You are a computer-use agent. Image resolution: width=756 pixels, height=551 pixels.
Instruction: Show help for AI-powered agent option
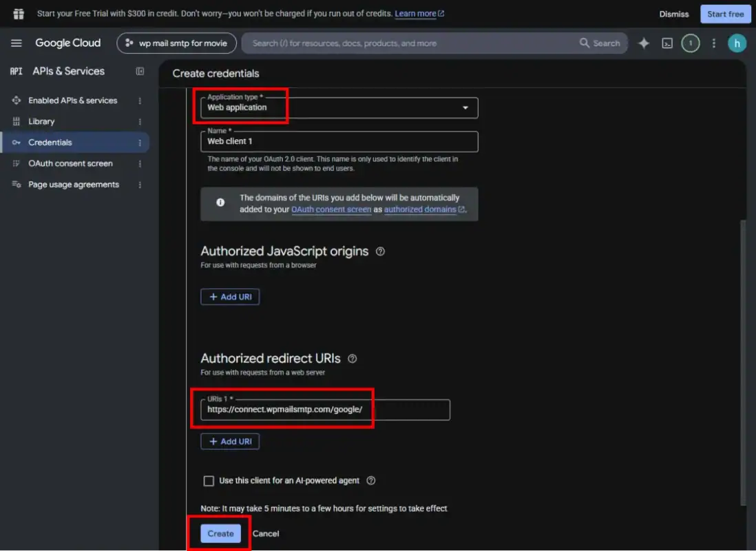point(370,481)
